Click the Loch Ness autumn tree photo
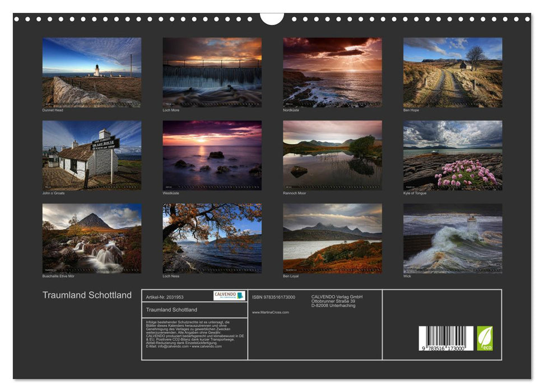Image resolution: width=544 pixels, height=392 pixels. coord(212,238)
